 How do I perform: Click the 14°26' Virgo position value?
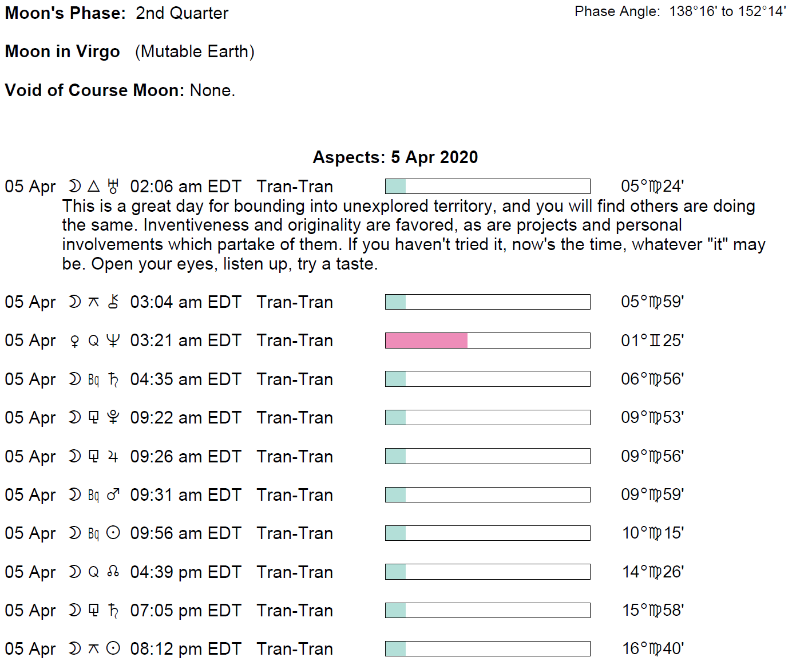[x=652, y=572]
